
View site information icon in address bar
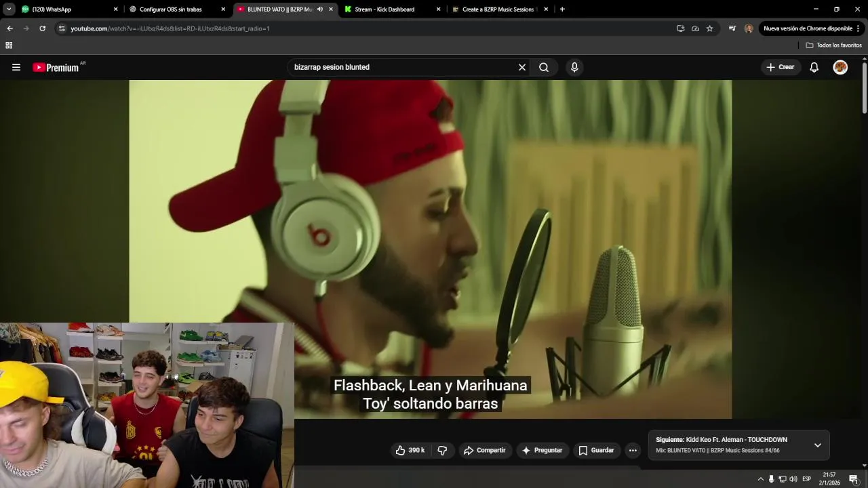pos(62,28)
